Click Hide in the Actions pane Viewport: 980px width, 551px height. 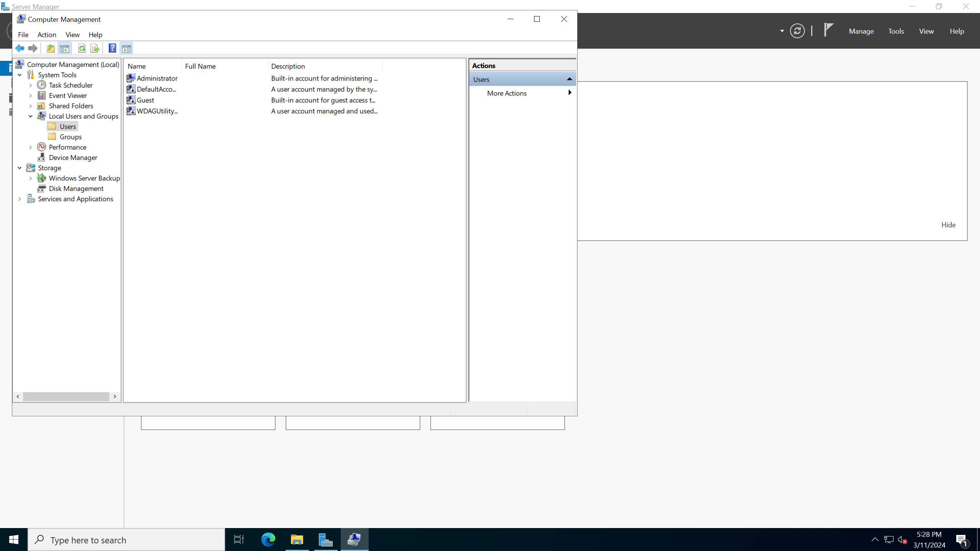tap(948, 225)
